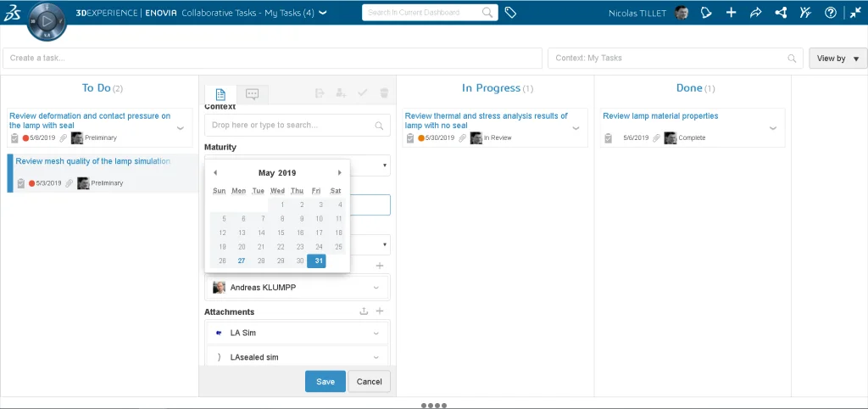The width and height of the screenshot is (868, 409).
Task: Click the search icon in Context field
Action: pyautogui.click(x=379, y=126)
